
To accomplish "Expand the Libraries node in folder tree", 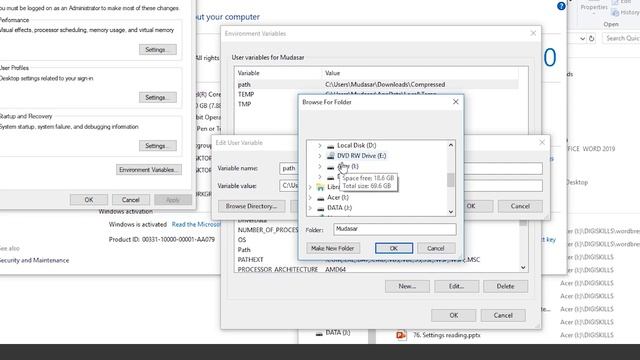I will (x=310, y=187).
